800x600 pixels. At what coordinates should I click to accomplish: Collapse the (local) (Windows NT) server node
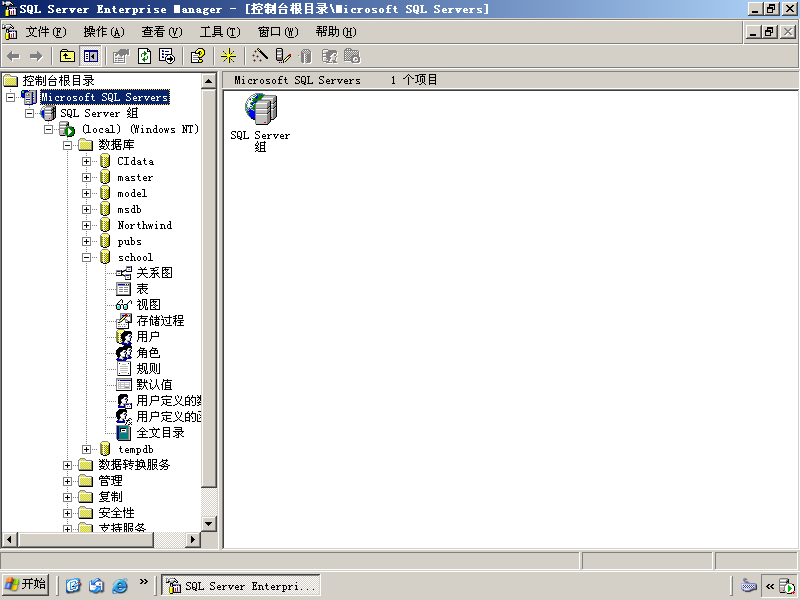(x=48, y=130)
